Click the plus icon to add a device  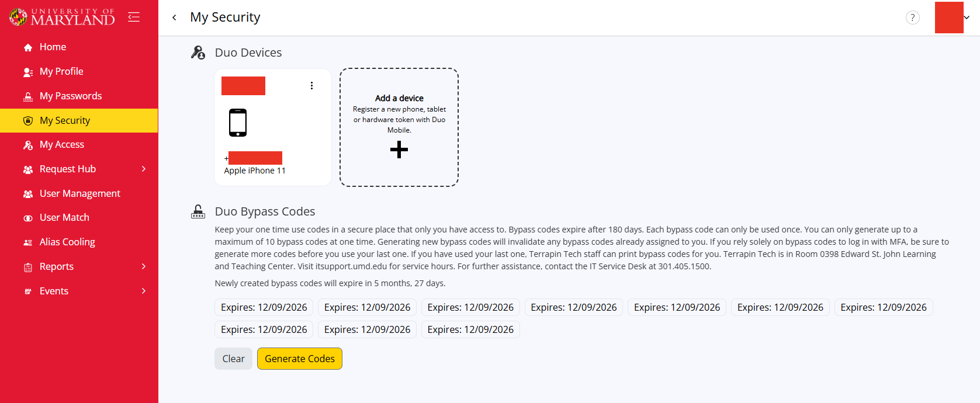click(x=399, y=150)
